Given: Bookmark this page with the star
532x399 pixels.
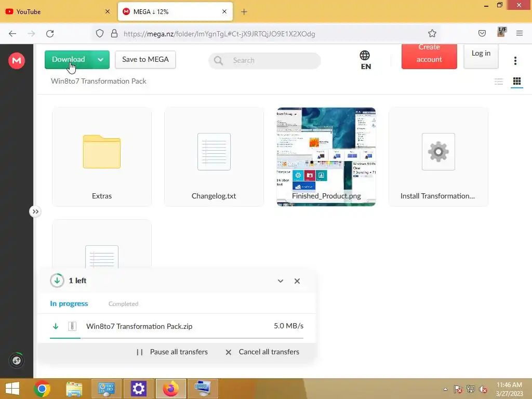Looking at the screenshot, I should click(x=432, y=34).
